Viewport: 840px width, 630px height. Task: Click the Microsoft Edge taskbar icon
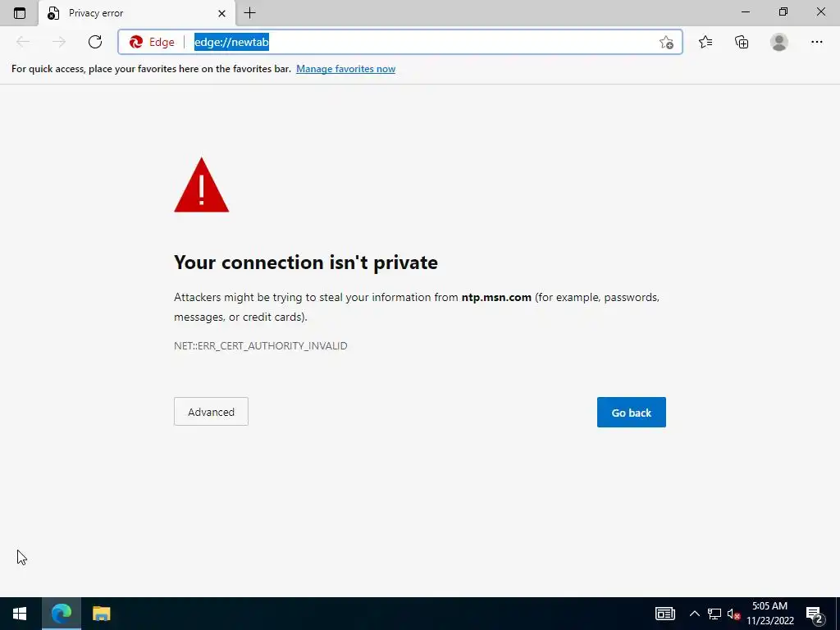(61, 614)
